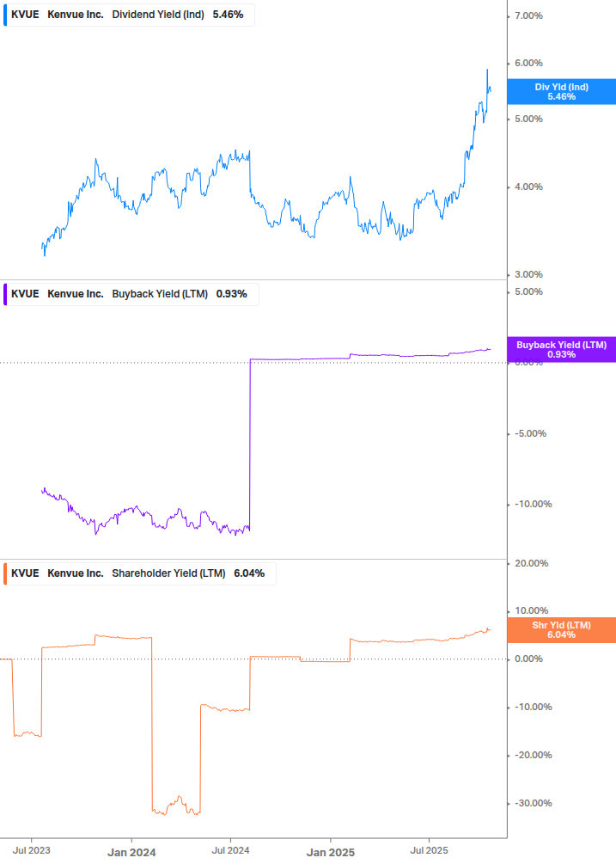Click the Jul 2025 label on time axis

point(430,851)
